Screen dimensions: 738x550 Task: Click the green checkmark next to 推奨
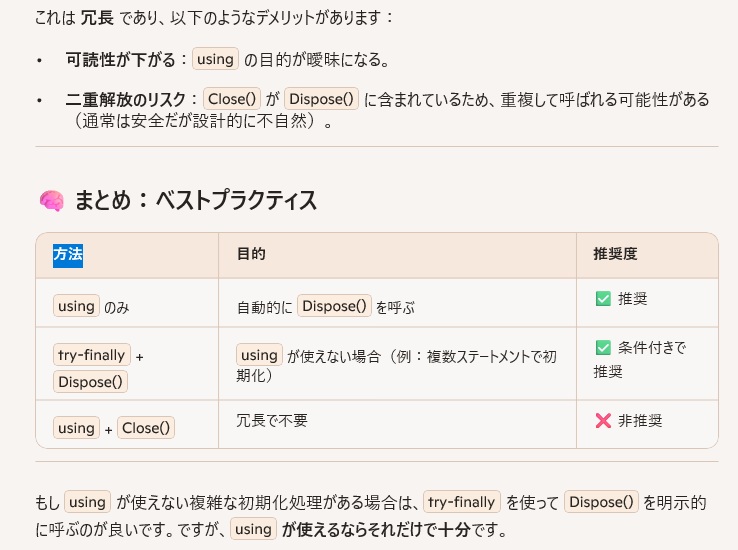click(x=603, y=298)
